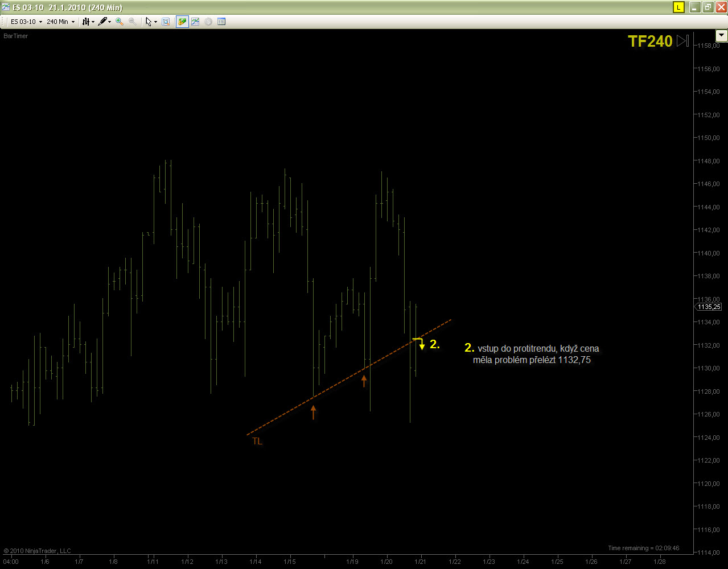Open the ES 03-10 instrument dropdown
The image size is (728, 569).
[26, 22]
